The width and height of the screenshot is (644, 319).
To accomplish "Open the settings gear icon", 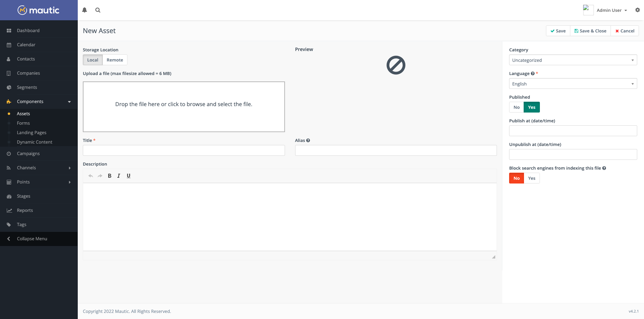I will pos(637,10).
